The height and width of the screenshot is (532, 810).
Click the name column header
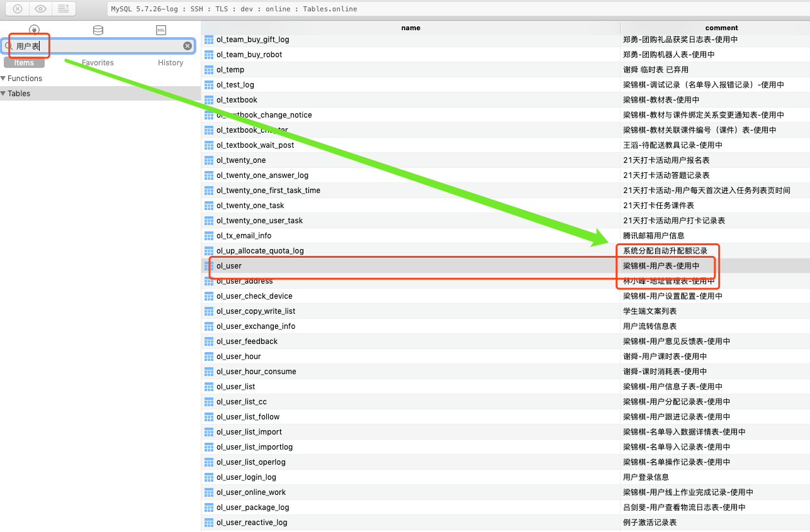(410, 28)
